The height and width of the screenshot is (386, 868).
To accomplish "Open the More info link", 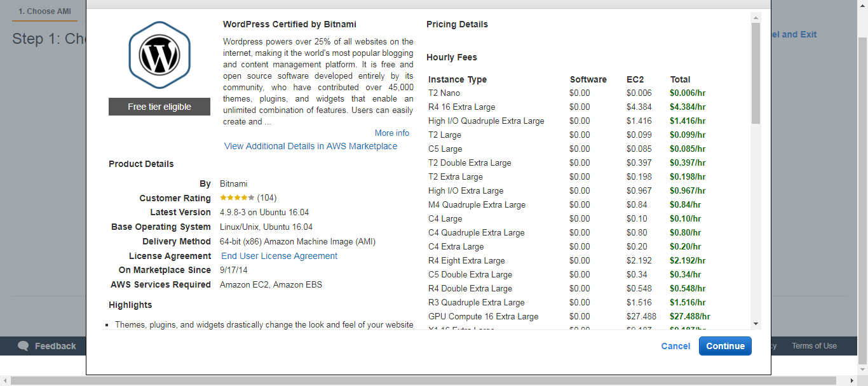I will coord(391,133).
